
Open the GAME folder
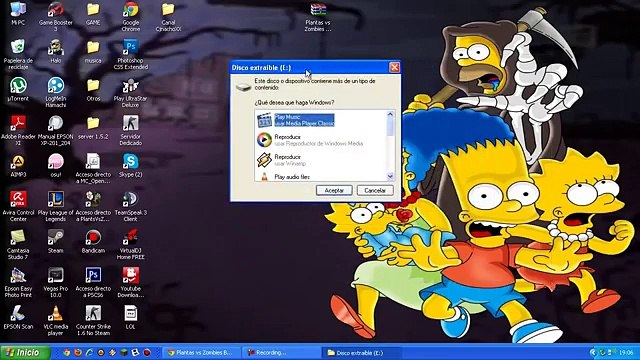(x=93, y=13)
